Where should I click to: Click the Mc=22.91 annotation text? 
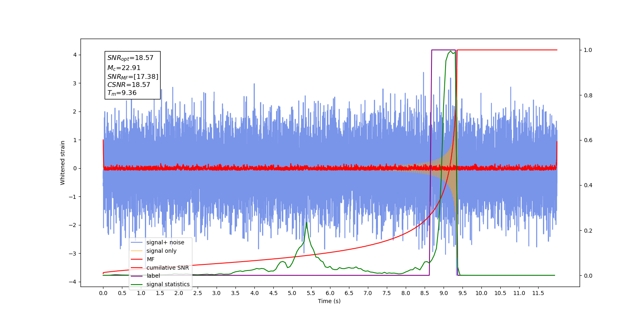tap(124, 68)
